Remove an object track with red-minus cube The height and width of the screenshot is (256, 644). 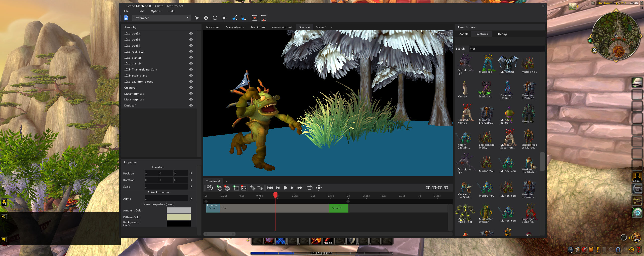pyautogui.click(x=227, y=188)
